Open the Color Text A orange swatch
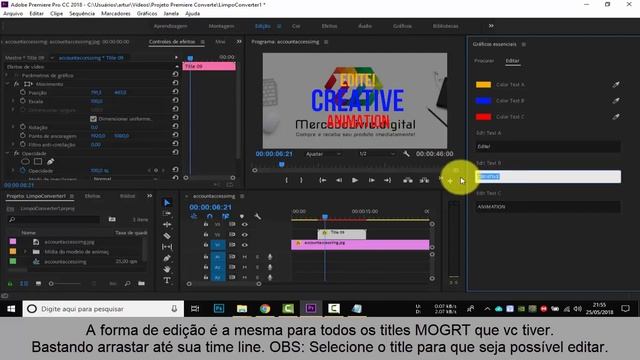The image size is (640, 360). [x=483, y=84]
